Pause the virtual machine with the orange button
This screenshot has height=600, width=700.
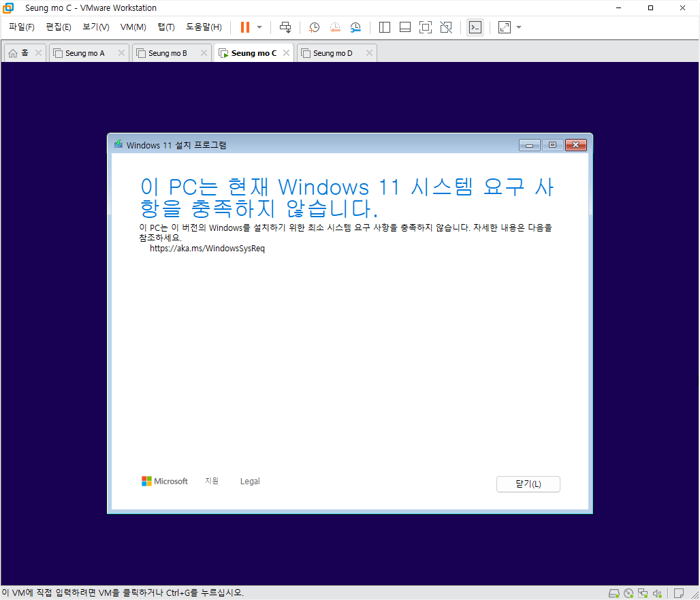click(x=245, y=27)
